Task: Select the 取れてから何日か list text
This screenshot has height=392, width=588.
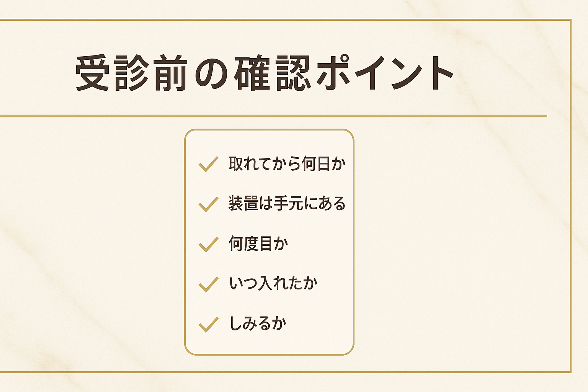Action: 287,164
